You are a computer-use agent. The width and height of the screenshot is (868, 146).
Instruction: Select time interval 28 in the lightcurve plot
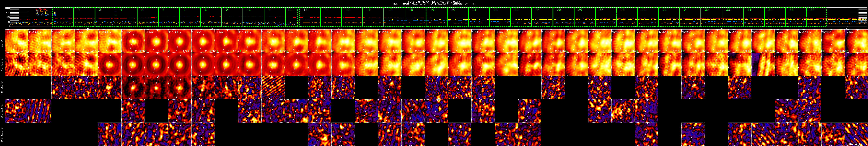tap(627, 17)
